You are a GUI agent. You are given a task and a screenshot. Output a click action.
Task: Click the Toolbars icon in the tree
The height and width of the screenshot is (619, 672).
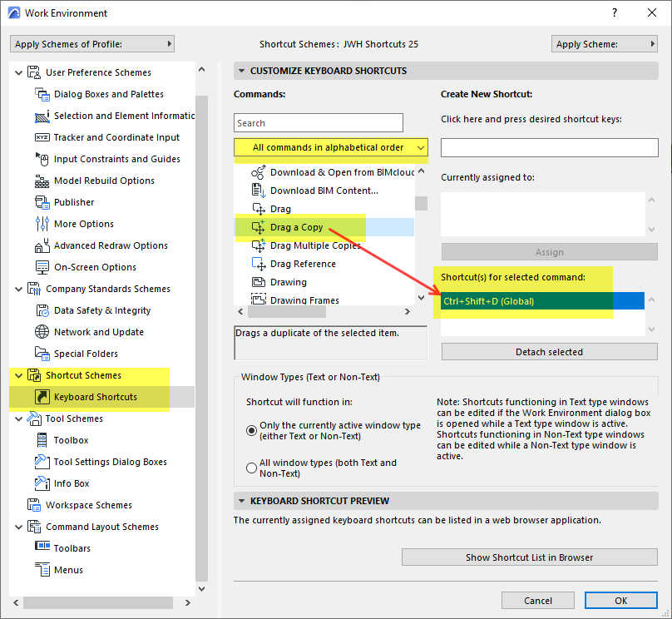42,546
